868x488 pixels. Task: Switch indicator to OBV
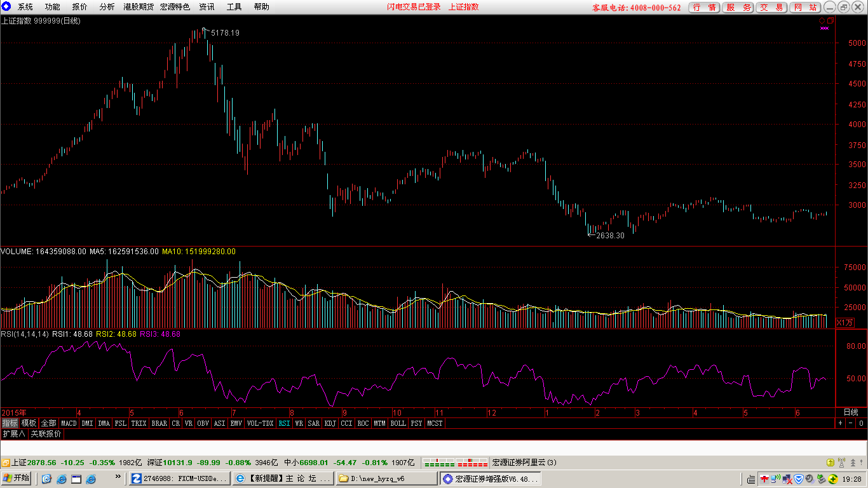click(x=203, y=423)
